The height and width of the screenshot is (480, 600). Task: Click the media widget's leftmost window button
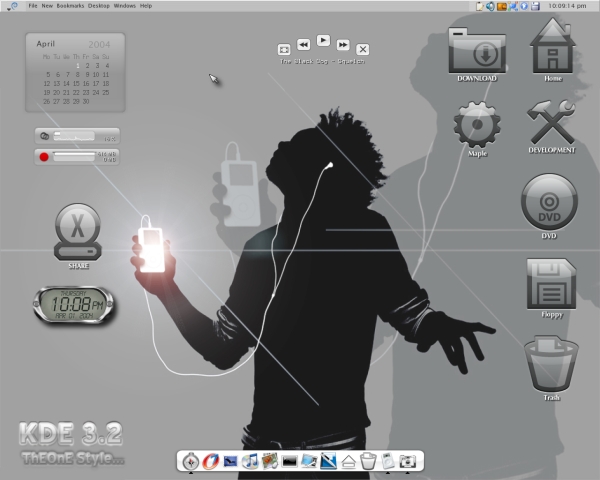click(284, 49)
